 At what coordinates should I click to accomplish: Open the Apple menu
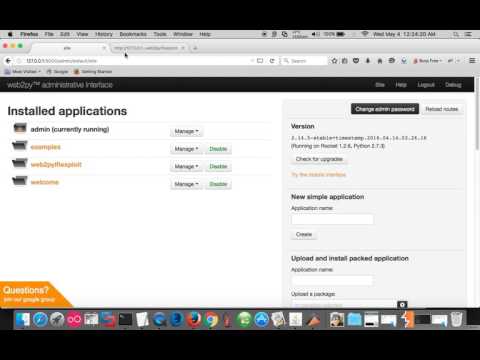coord(10,34)
